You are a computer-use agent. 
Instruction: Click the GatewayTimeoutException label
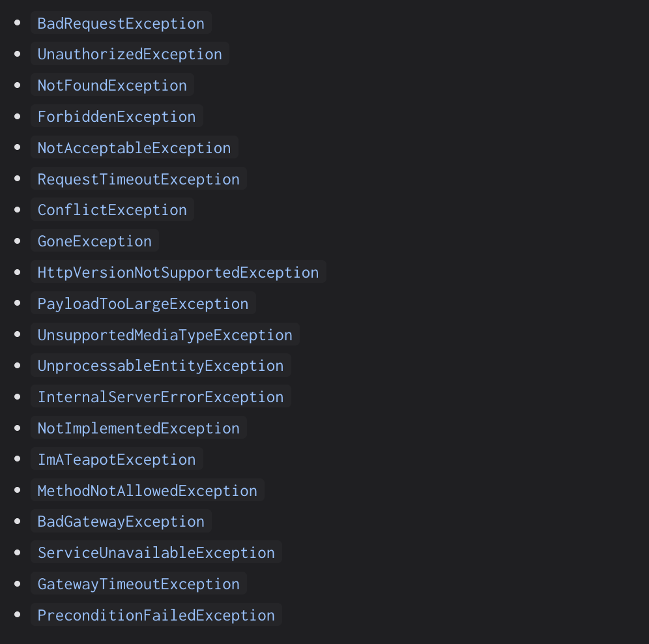(138, 584)
